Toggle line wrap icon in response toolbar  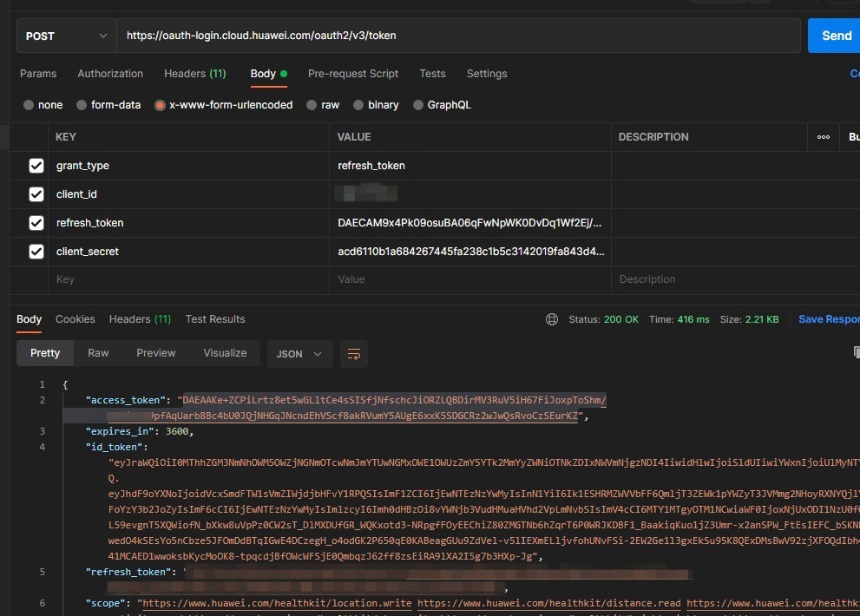click(x=354, y=354)
